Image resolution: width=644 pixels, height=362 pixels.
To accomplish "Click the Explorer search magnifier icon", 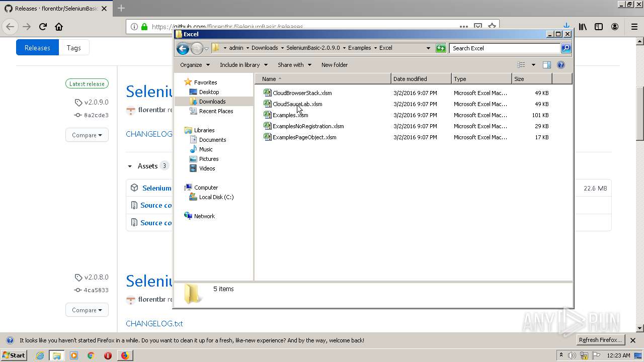I will (x=566, y=48).
